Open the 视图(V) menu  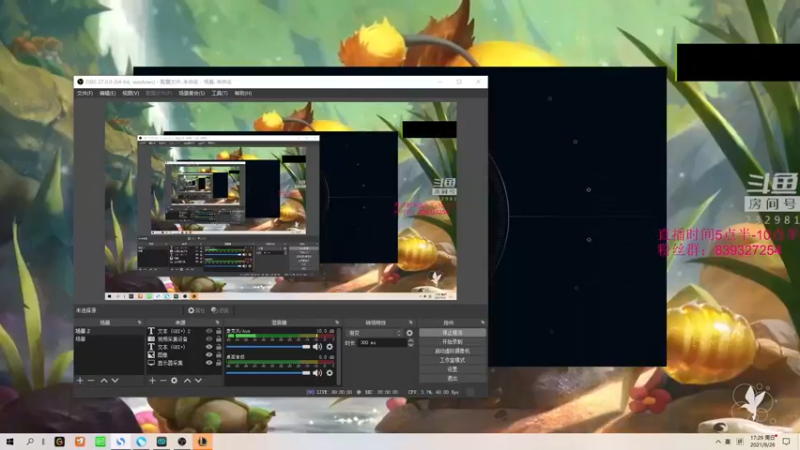pyautogui.click(x=130, y=93)
